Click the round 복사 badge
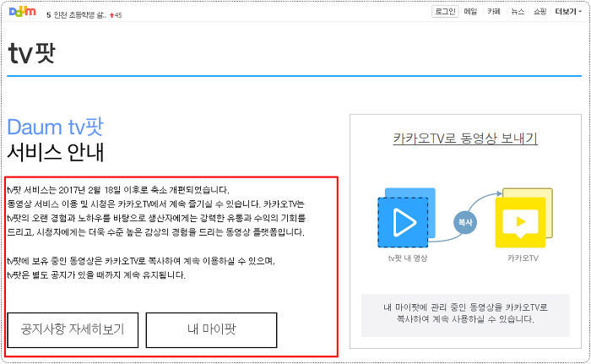Screen dimensions: 591x364 tap(465, 222)
